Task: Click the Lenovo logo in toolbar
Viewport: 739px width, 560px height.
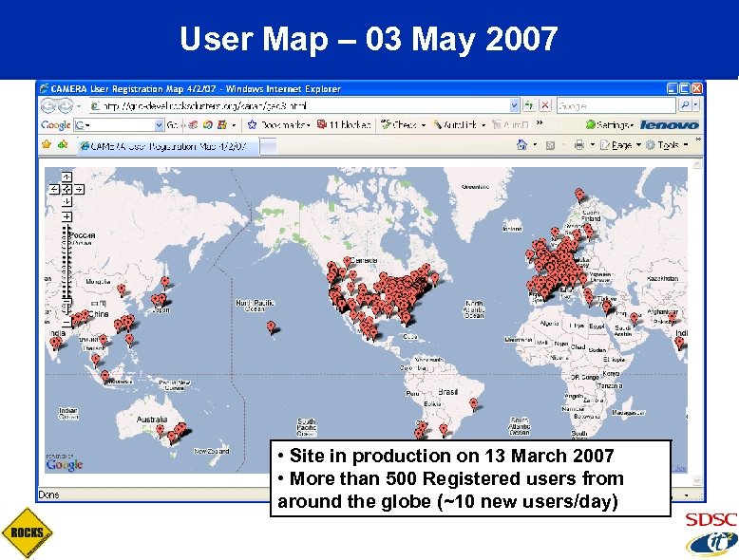Action: pyautogui.click(x=670, y=124)
